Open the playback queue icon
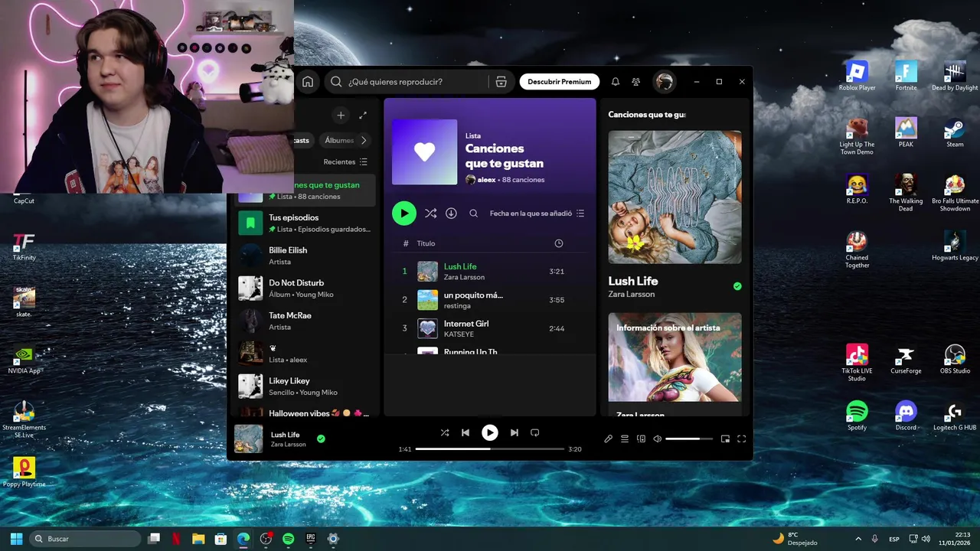 tap(625, 439)
